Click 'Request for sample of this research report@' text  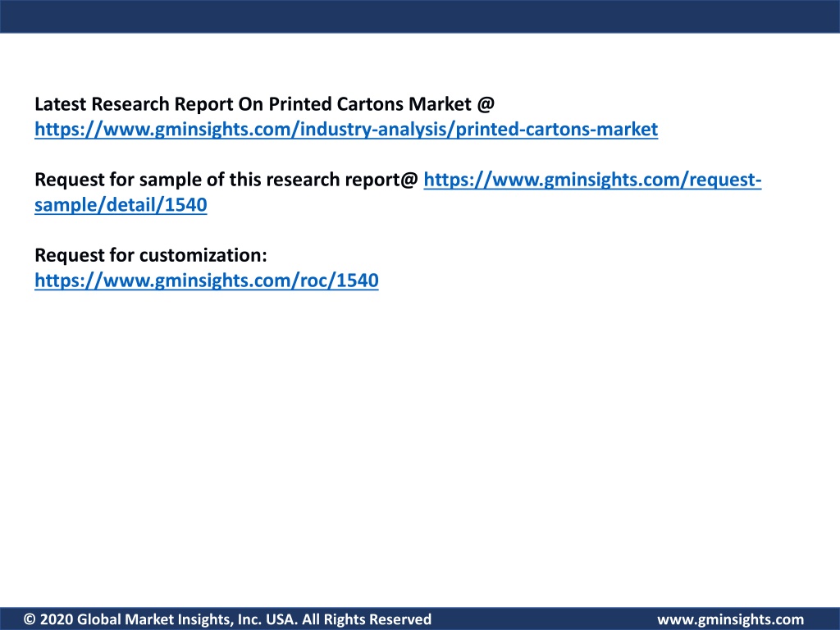[x=226, y=180]
